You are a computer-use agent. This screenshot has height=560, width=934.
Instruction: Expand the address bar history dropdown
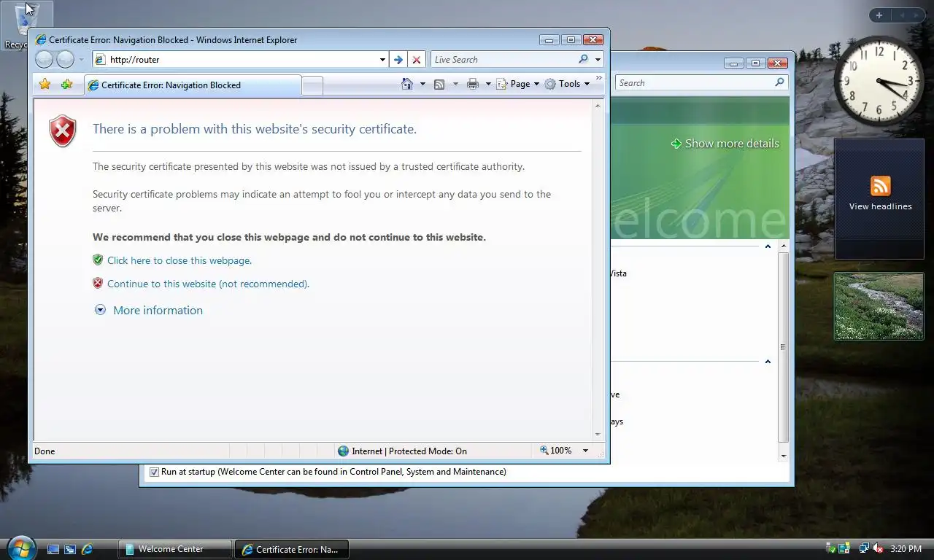tap(382, 60)
